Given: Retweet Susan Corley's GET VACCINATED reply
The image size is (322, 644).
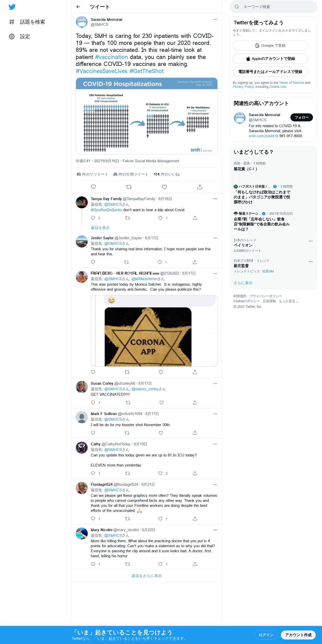Looking at the screenshot, I should [128, 402].
